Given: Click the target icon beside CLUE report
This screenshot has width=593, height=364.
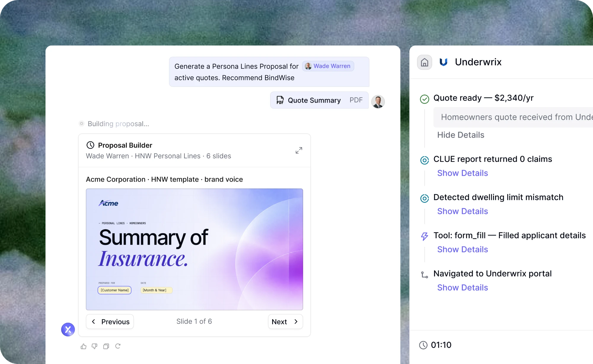Looking at the screenshot, I should pos(425,160).
